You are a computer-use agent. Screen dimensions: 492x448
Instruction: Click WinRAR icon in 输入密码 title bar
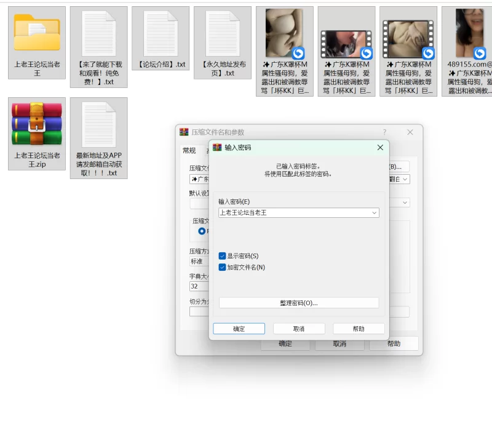pos(217,148)
